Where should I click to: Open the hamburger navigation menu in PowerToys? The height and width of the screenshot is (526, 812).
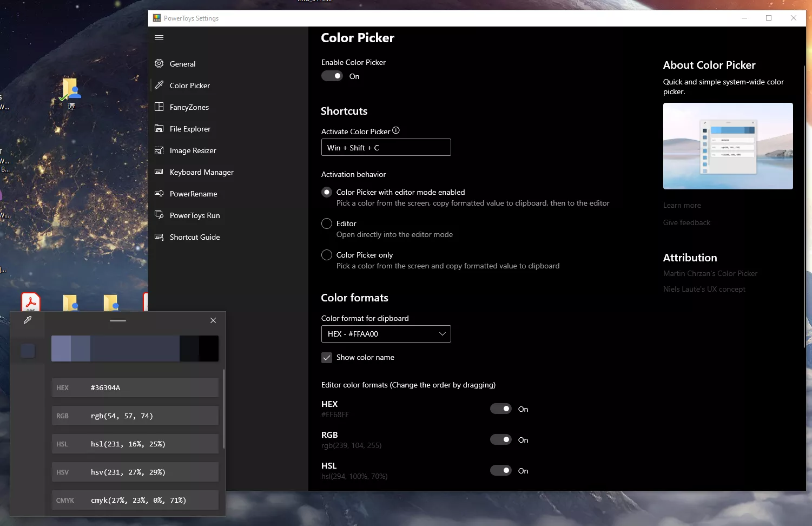159,37
